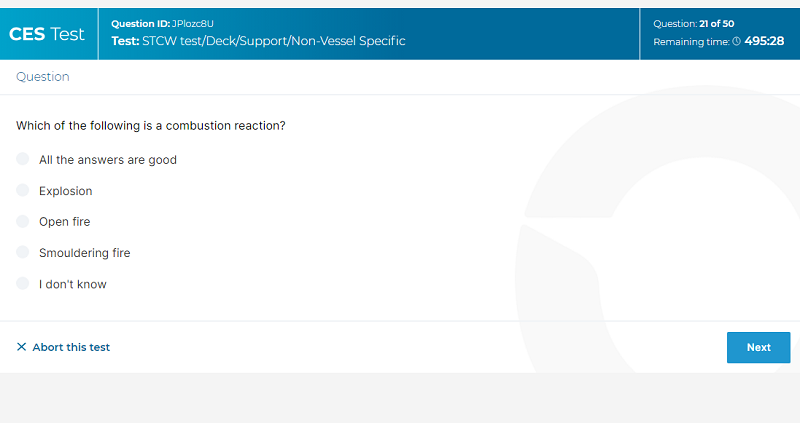Select the 'Explosion' radio button
Screen dimensions: 800x423
tap(22, 190)
